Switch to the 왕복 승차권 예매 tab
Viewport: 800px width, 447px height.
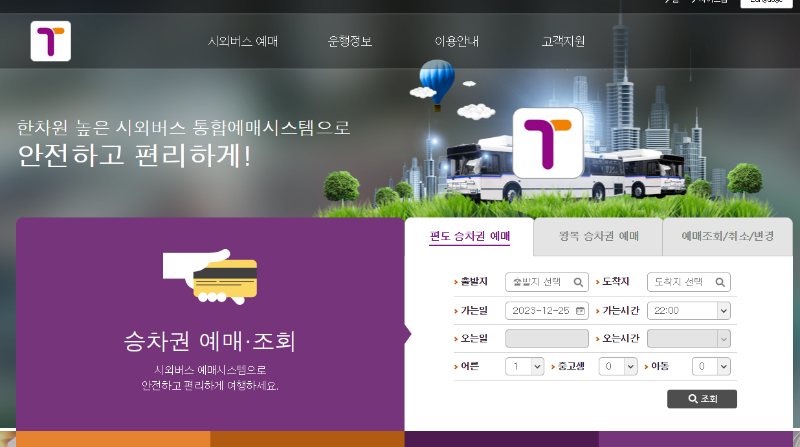(598, 236)
